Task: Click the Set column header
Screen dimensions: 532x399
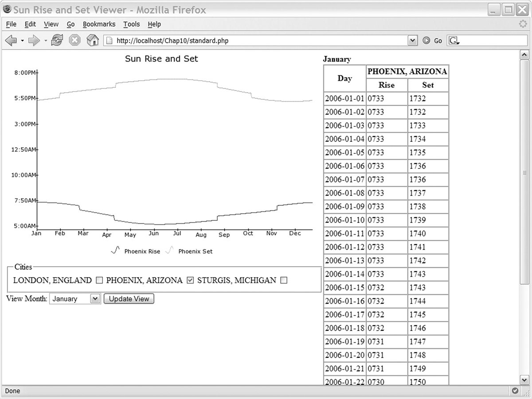Action: [x=428, y=85]
